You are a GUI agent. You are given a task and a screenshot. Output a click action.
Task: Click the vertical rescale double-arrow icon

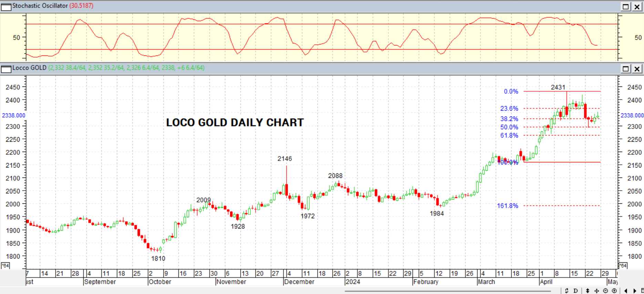click(587, 291)
